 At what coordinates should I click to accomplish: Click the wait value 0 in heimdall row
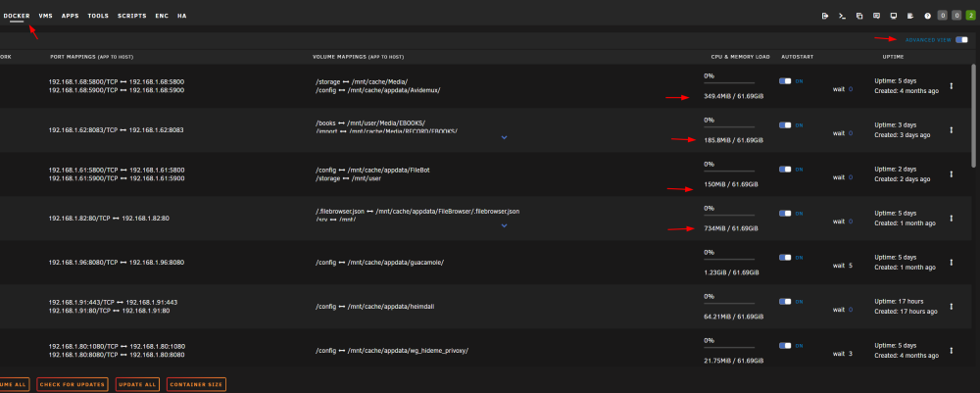[851, 310]
